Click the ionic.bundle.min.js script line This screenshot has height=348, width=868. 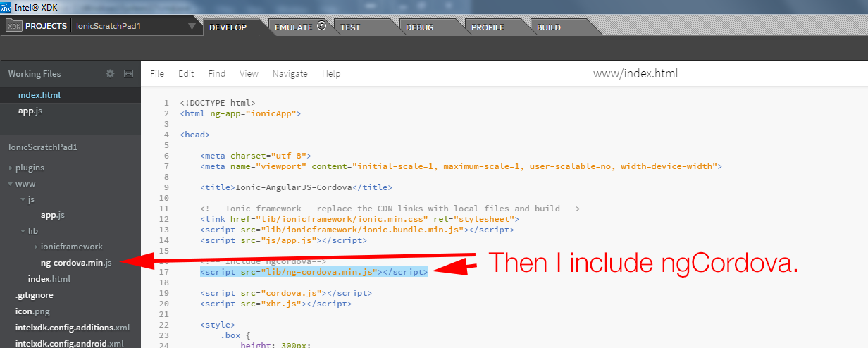[x=356, y=230]
